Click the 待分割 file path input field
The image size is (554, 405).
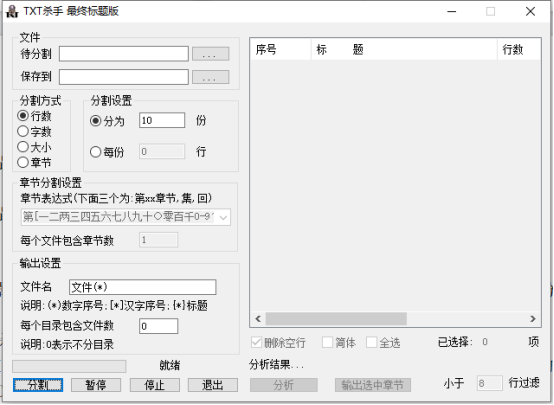click(x=124, y=54)
